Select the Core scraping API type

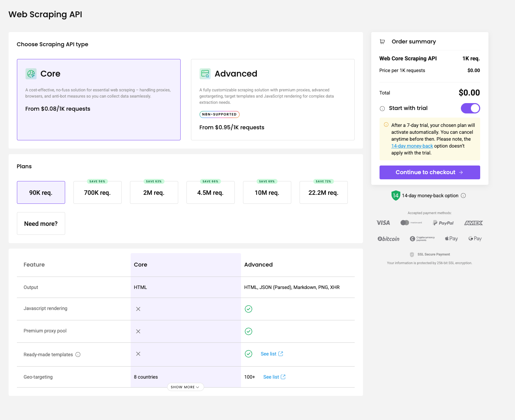[99, 100]
